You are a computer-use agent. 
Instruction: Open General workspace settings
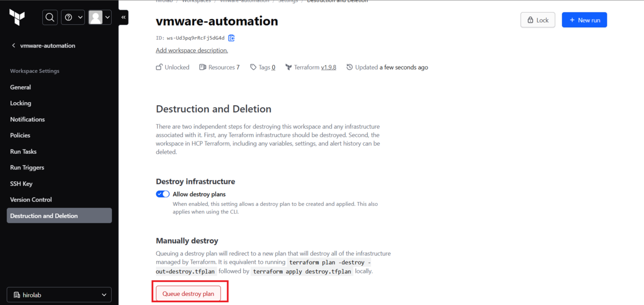20,87
